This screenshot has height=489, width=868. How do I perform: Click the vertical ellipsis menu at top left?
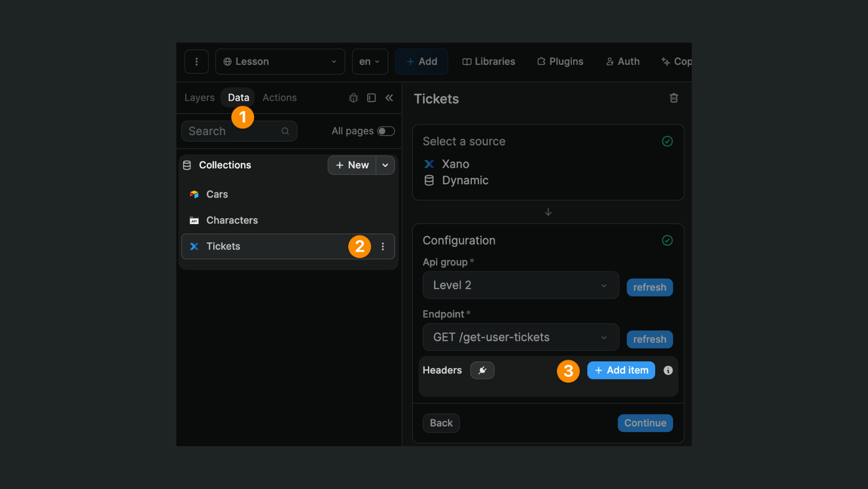coord(196,61)
